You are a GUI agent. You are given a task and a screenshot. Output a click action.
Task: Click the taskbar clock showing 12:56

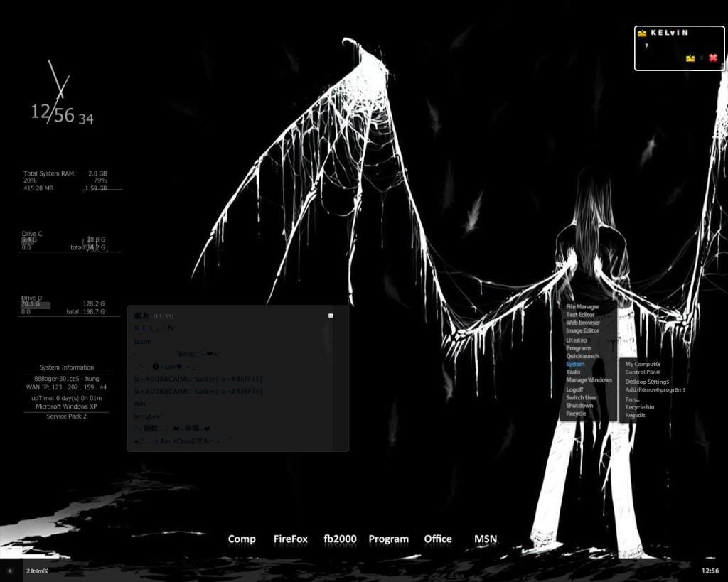pos(710,571)
